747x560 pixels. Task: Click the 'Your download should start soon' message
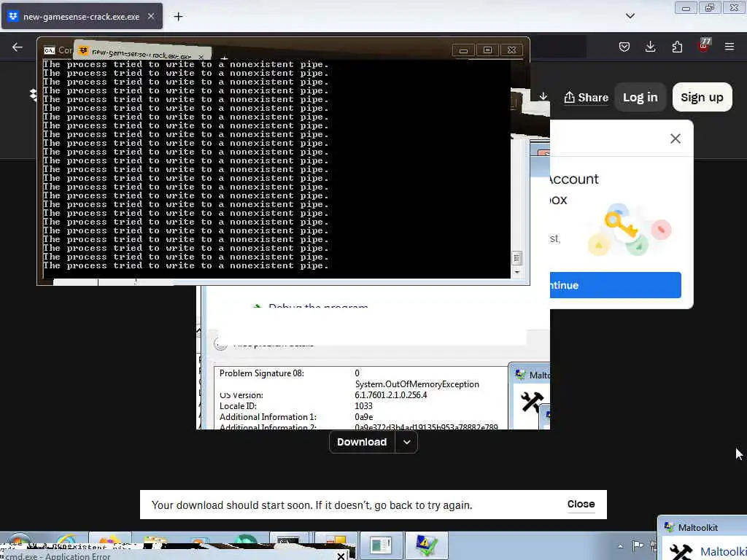coord(311,505)
